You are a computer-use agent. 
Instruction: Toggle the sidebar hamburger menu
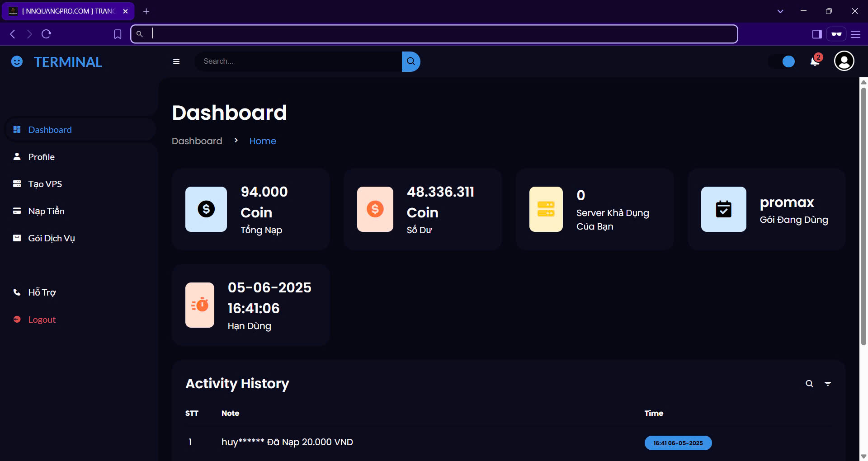[176, 61]
